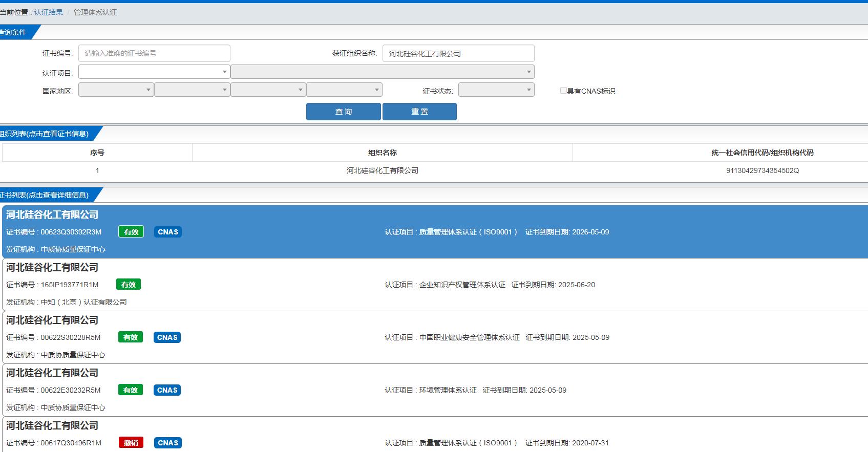Click 环境管理体系认证 project text
Viewport: 868px width, 452px height.
[x=448, y=390]
